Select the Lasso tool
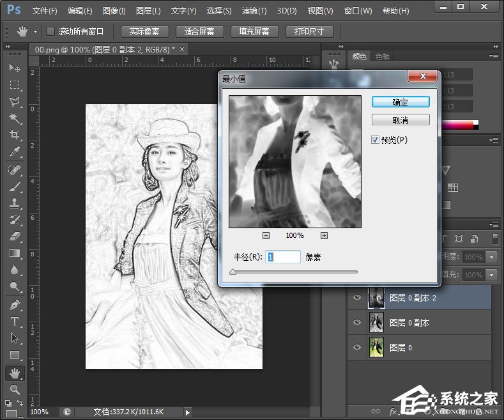The width and height of the screenshot is (504, 420). 14,102
